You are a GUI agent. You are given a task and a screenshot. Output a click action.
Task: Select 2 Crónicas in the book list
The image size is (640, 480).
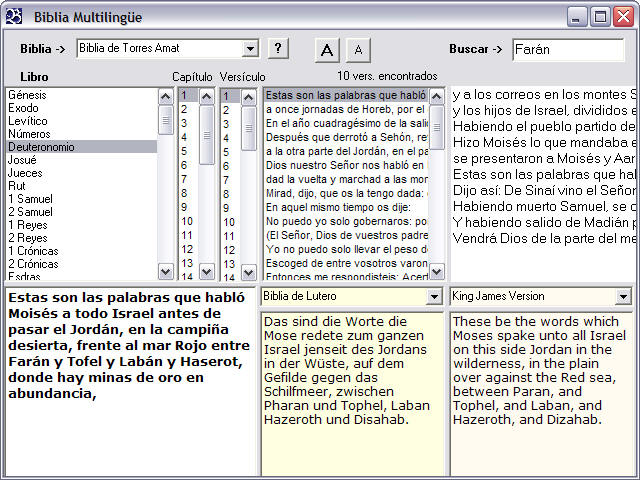pos(82,264)
